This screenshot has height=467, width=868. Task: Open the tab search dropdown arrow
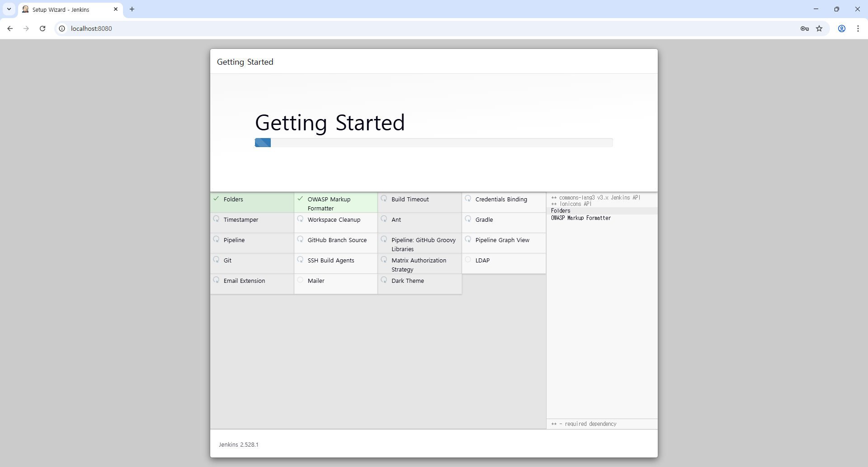[9, 9]
